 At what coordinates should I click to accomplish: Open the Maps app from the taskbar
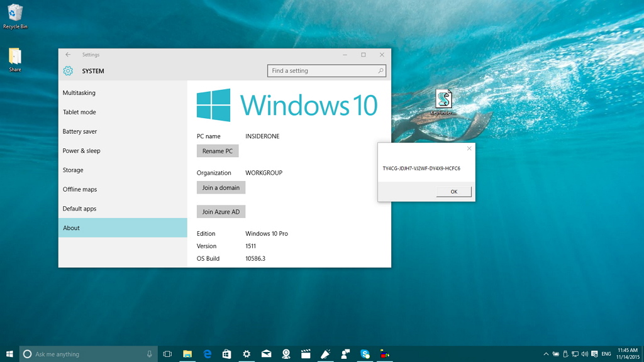286,354
